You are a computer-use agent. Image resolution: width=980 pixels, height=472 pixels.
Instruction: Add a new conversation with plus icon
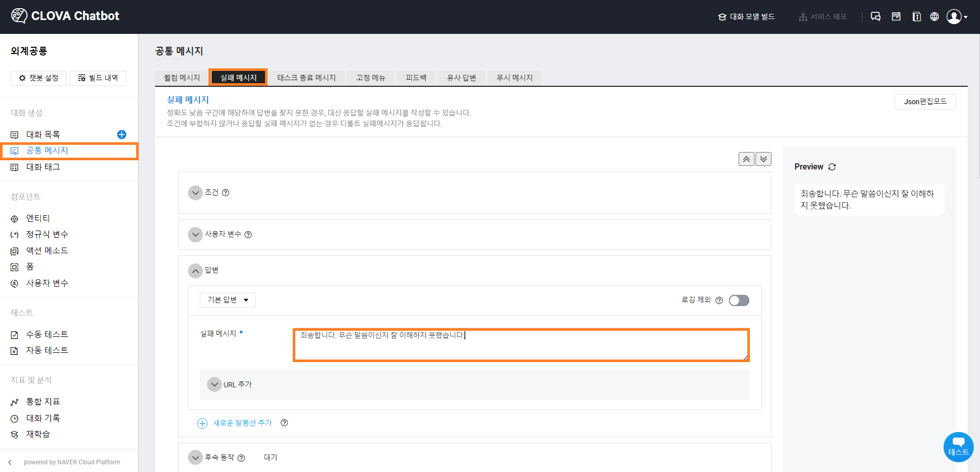click(x=122, y=135)
